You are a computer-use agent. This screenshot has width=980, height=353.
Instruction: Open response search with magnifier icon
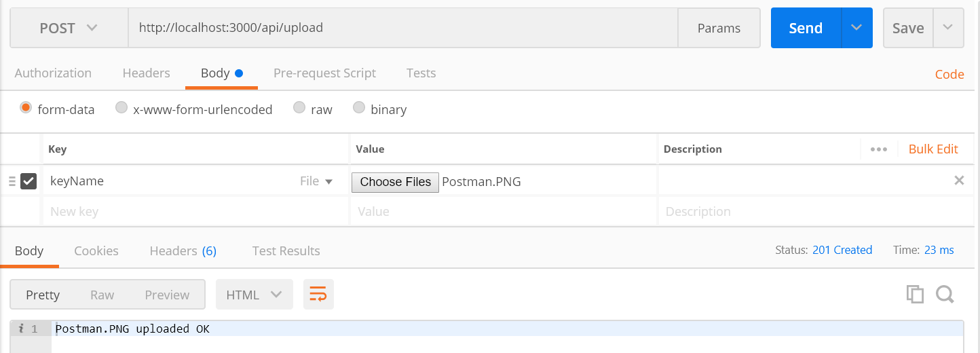945,294
